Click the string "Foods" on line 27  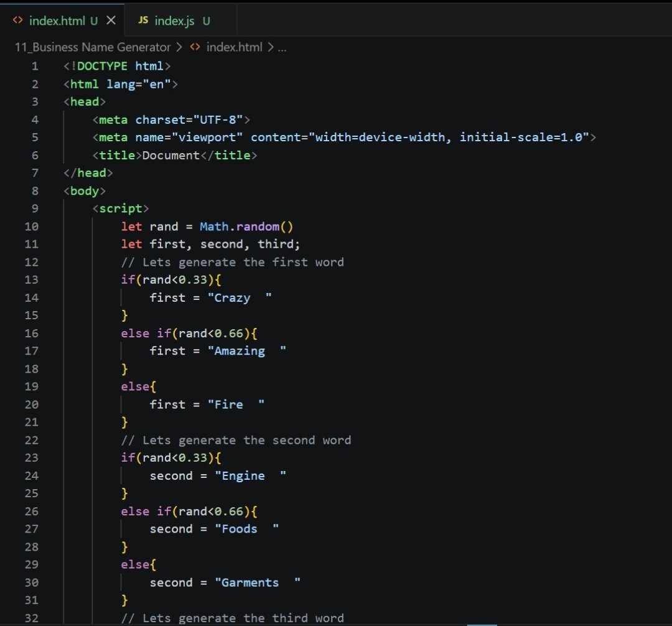coord(247,529)
